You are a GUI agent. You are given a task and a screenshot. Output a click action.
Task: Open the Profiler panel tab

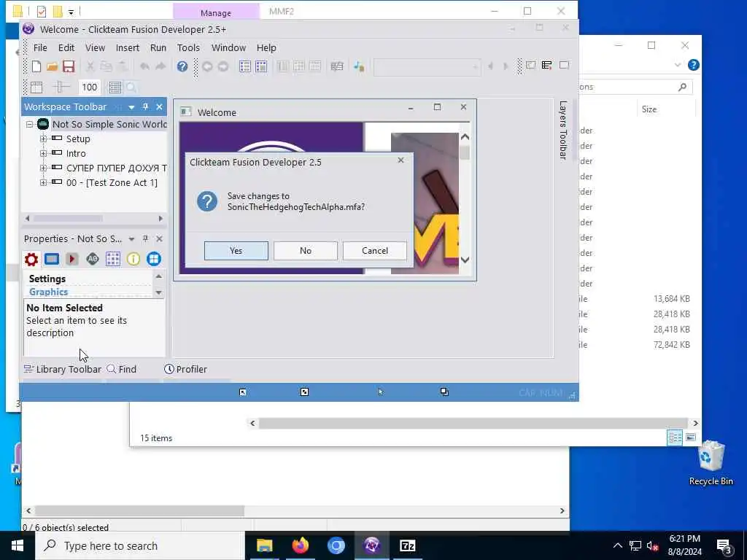click(x=185, y=369)
